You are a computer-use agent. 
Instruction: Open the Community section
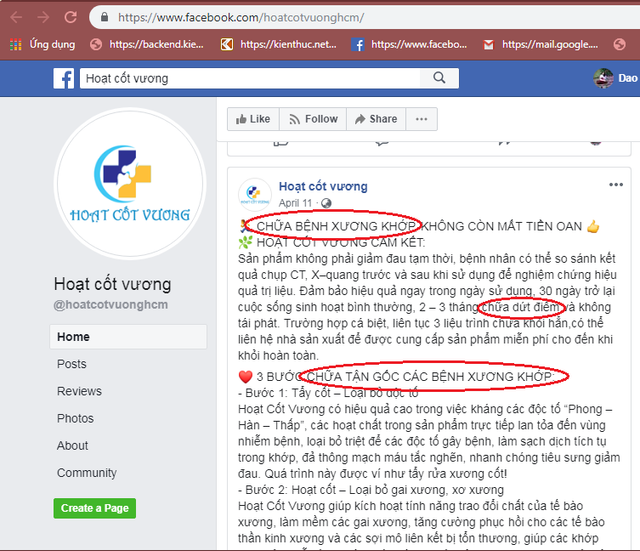click(87, 473)
